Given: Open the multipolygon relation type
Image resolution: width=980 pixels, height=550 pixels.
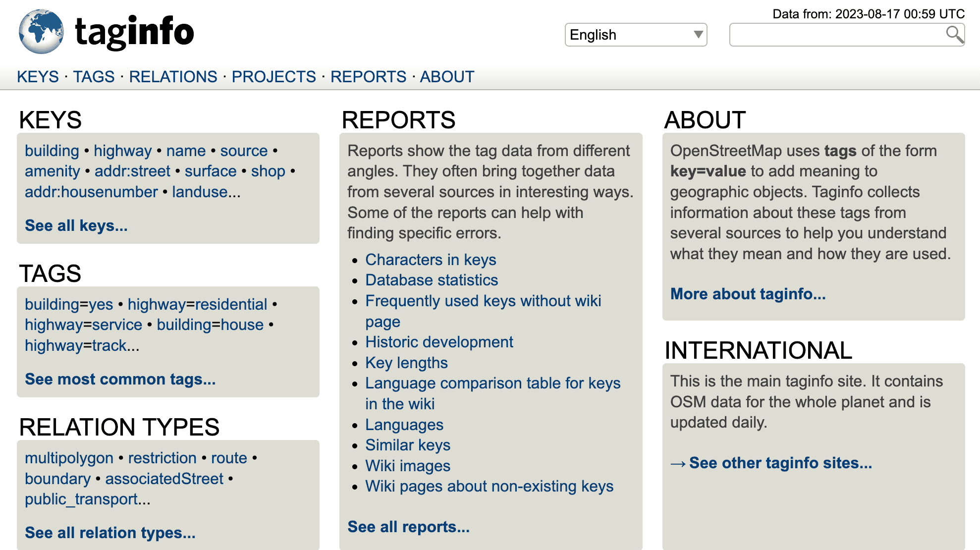Looking at the screenshot, I should [x=69, y=458].
